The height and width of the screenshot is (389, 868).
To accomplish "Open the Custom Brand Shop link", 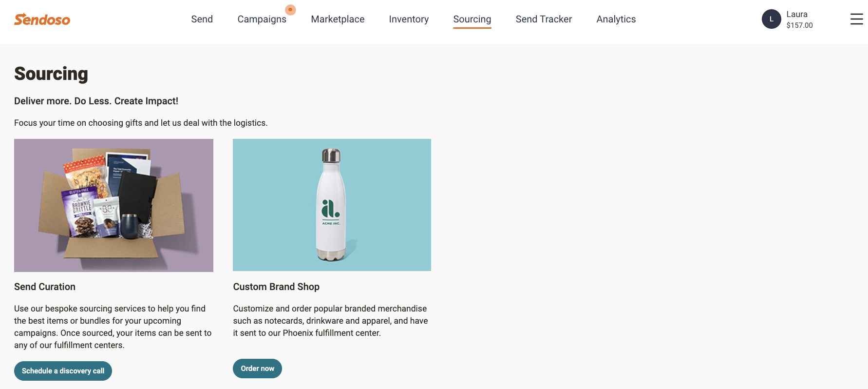I will (276, 287).
